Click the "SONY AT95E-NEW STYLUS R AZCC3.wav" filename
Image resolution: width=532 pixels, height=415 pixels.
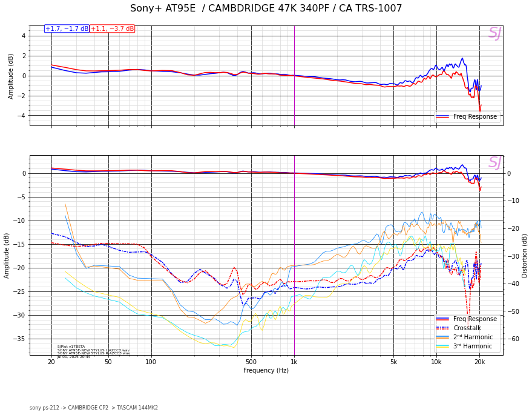(94, 353)
